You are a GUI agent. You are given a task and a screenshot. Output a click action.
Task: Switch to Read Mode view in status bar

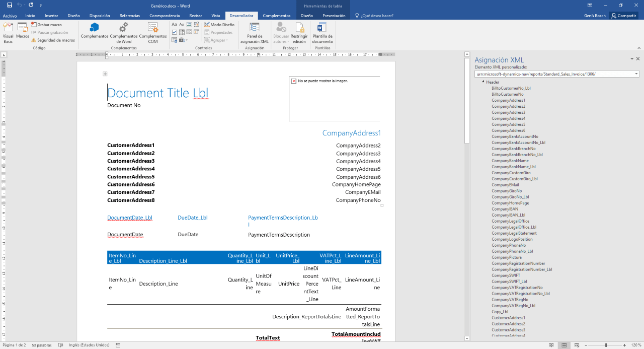(552, 345)
